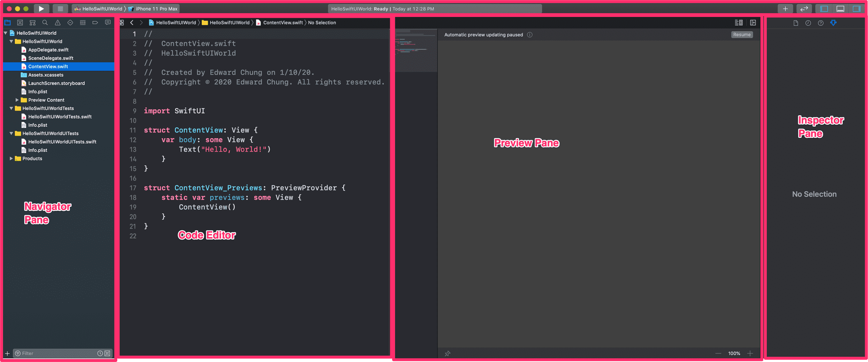The height and width of the screenshot is (362, 868).
Task: Show the Breakpoint navigator
Action: [x=95, y=22]
